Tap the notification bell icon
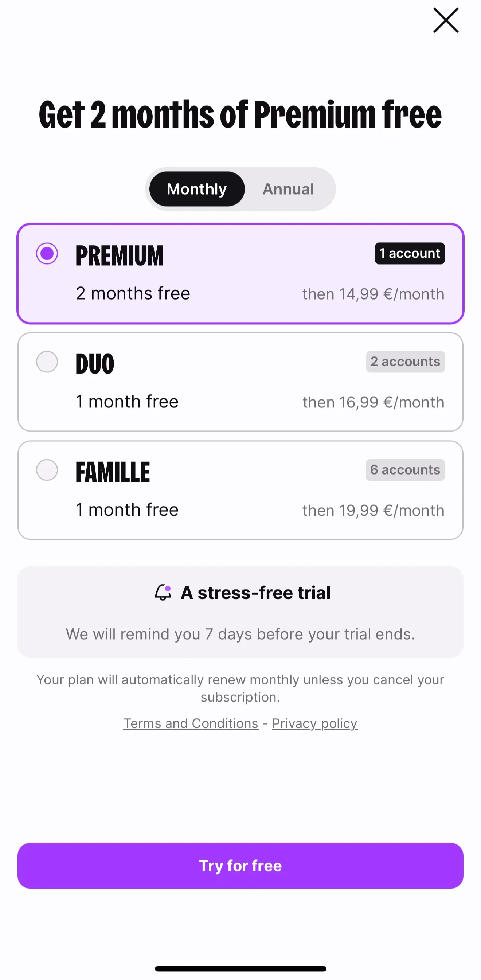Screen dimensions: 481x980 coord(163,593)
